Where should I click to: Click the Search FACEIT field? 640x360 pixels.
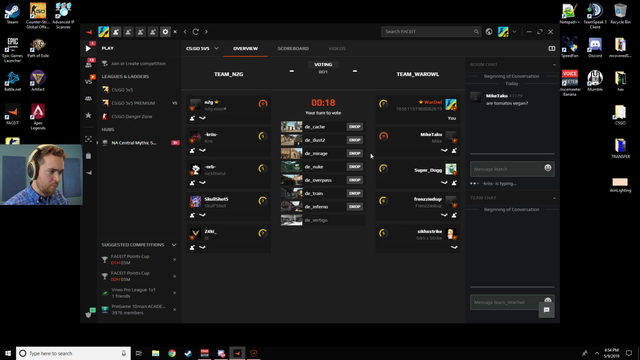click(x=431, y=31)
